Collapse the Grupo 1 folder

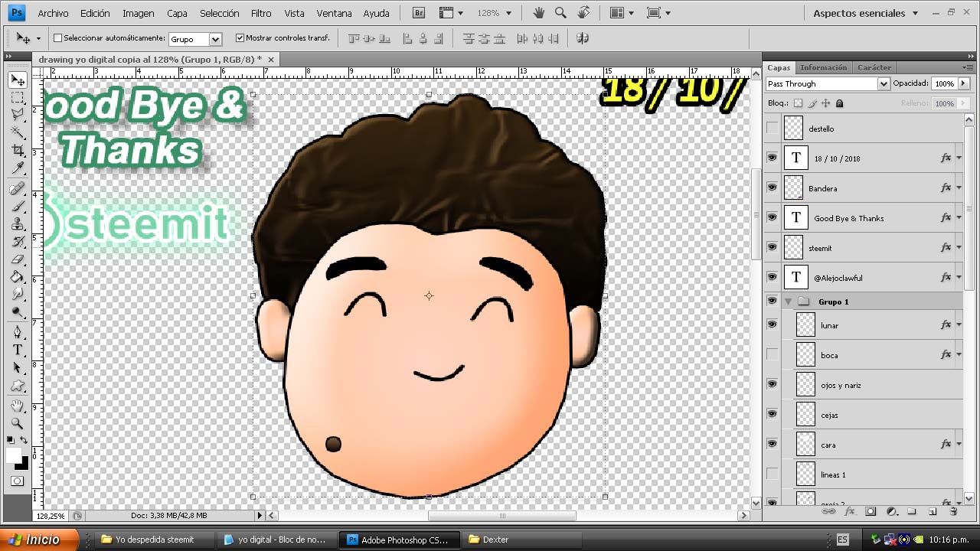788,302
